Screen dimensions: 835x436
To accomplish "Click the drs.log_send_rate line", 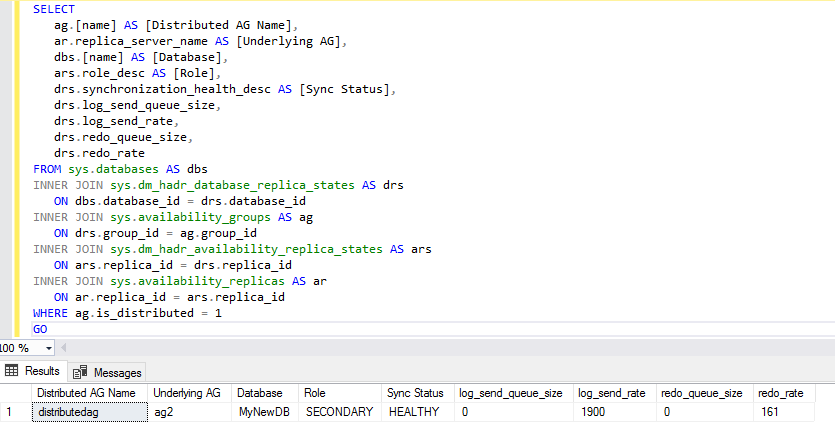I will (x=116, y=121).
